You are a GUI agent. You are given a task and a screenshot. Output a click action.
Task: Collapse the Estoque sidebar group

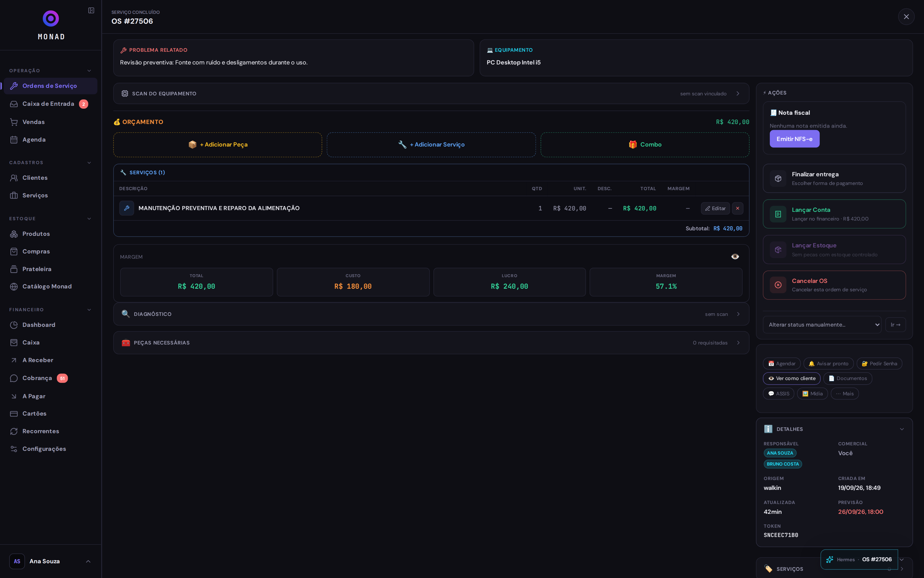(89, 219)
